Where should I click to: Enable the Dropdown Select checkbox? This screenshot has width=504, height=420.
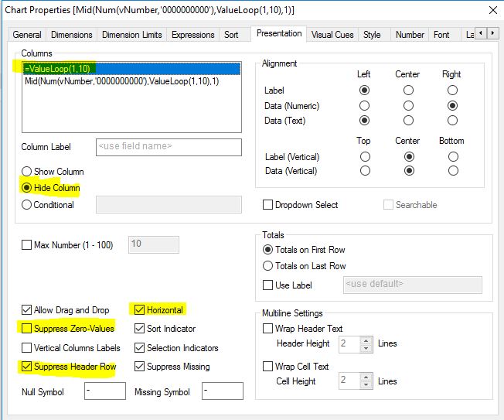point(267,205)
